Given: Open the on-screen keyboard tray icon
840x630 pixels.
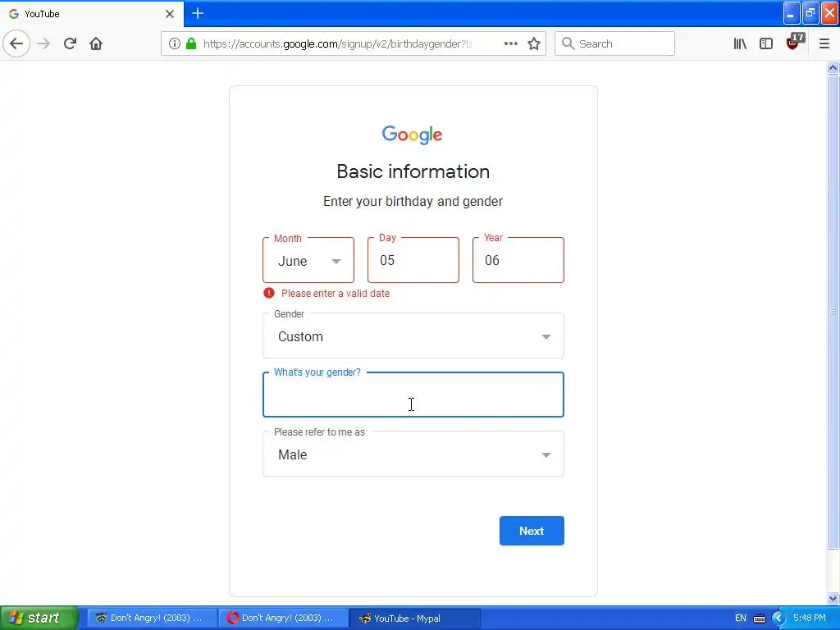Looking at the screenshot, I should 760,619.
